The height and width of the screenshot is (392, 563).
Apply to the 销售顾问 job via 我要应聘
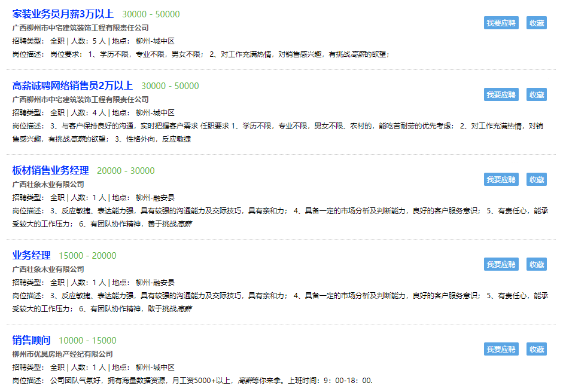501,349
